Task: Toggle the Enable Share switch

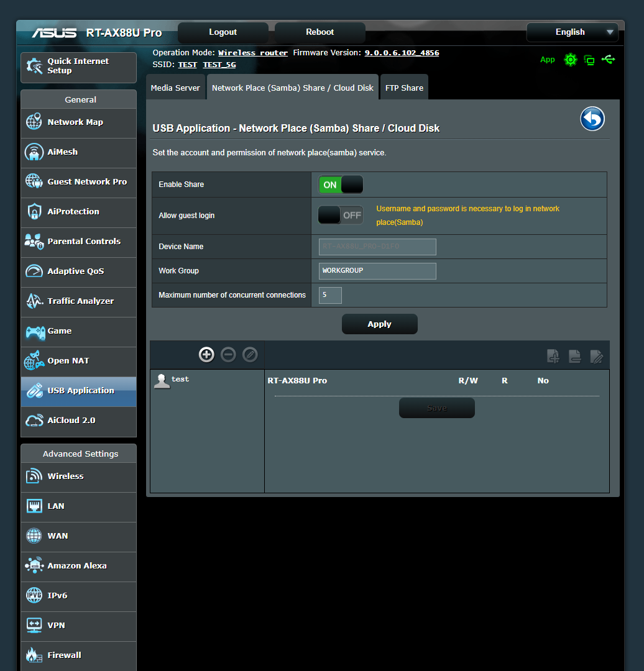Action: click(341, 185)
